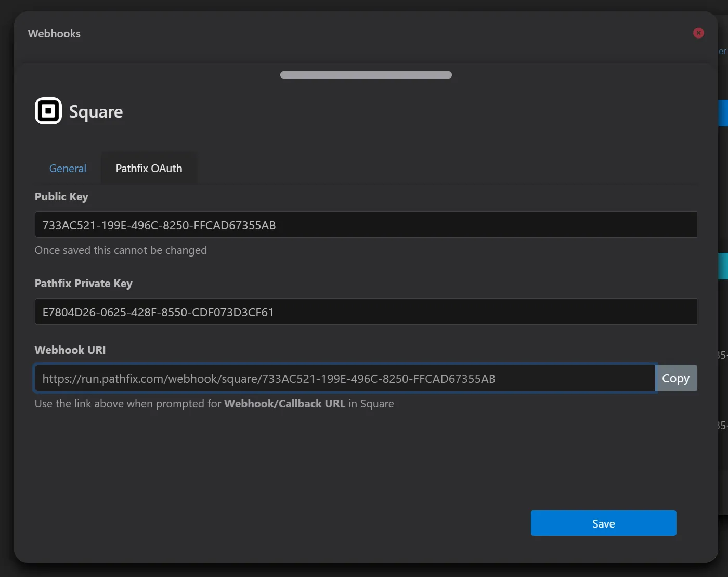Image resolution: width=728 pixels, height=577 pixels.
Task: Click the Square logo icon
Action: (48, 111)
